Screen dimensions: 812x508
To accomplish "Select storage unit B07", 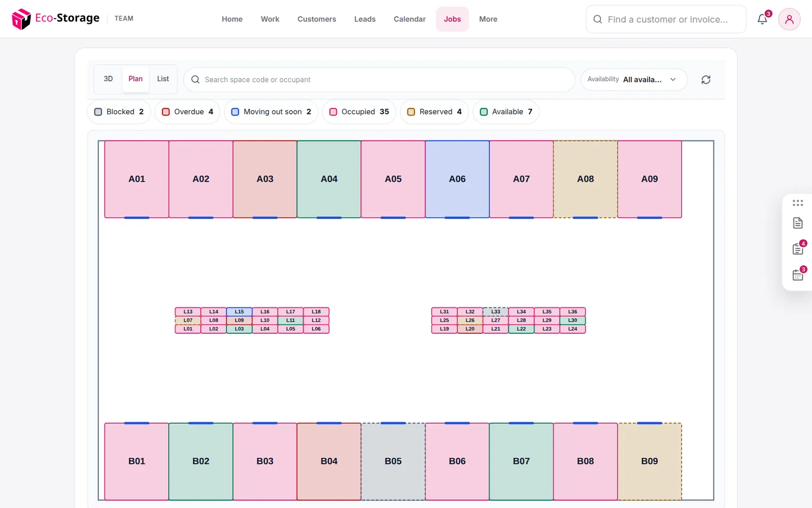I will [521, 461].
